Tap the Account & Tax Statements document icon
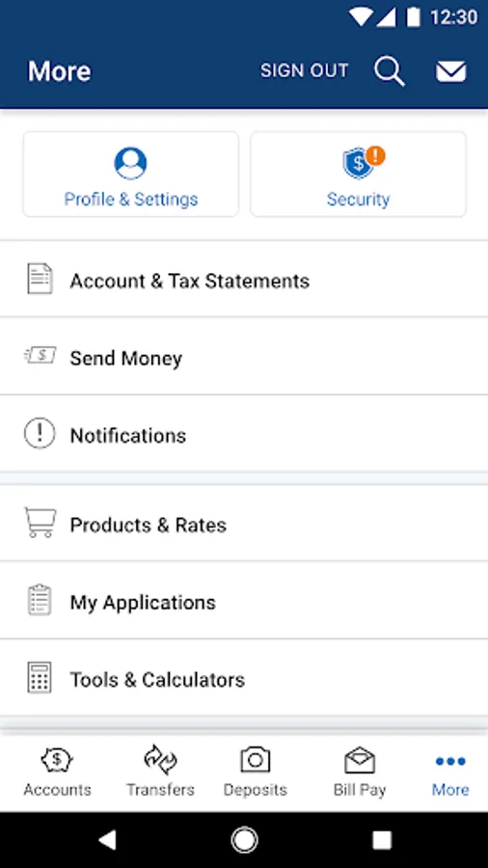The width and height of the screenshot is (488, 868). (x=40, y=279)
